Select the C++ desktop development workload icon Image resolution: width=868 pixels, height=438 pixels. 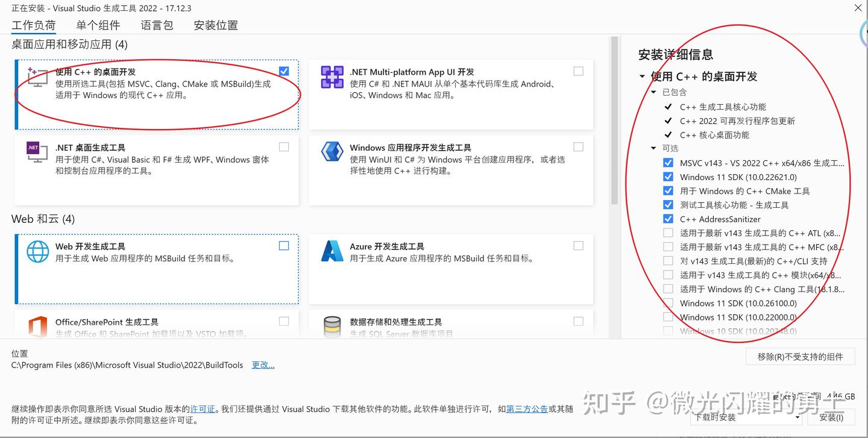tap(36, 78)
